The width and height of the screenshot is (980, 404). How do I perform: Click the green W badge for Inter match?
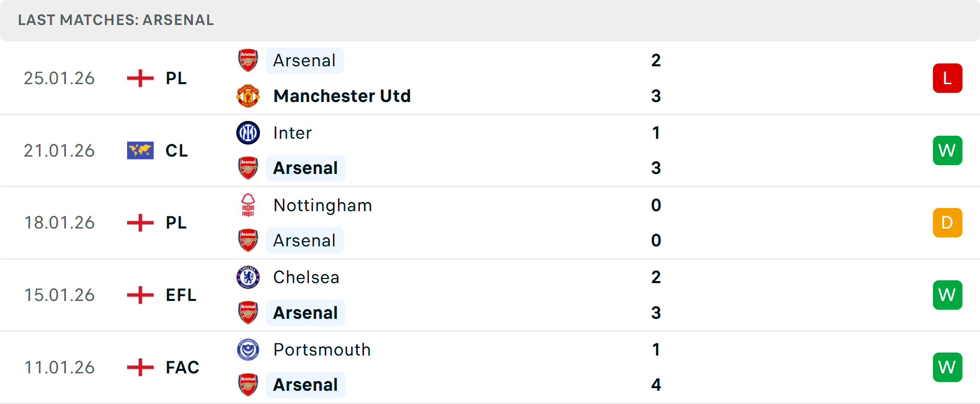coord(947,150)
